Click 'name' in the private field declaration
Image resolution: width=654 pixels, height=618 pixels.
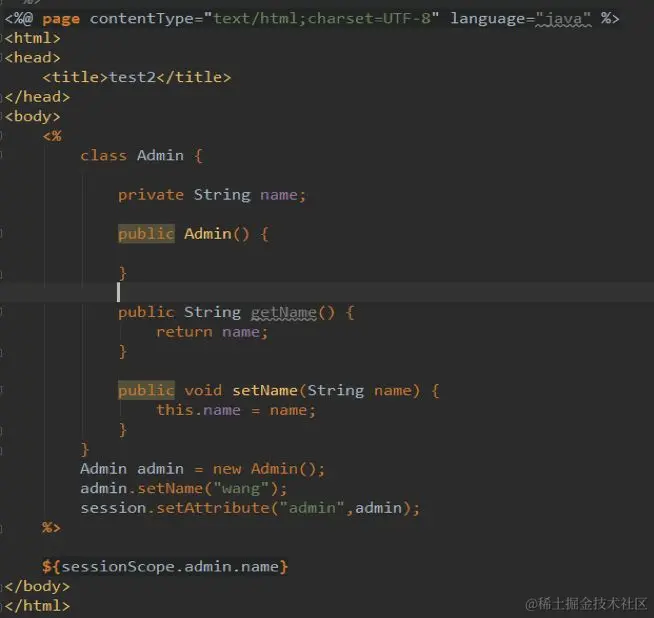[279, 195]
